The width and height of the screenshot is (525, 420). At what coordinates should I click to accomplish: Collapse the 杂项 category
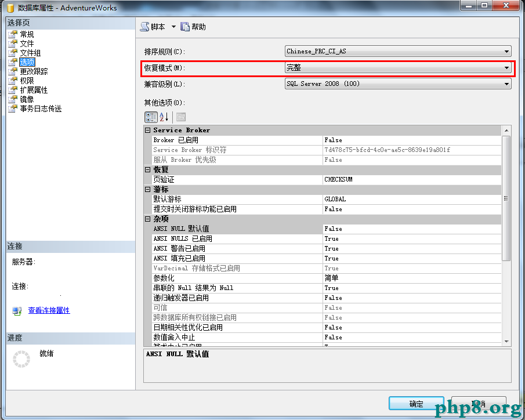tap(148, 219)
